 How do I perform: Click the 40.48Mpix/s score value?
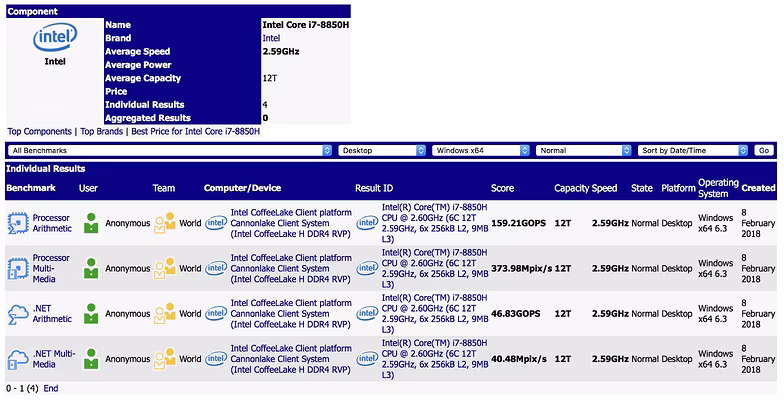[519, 359]
